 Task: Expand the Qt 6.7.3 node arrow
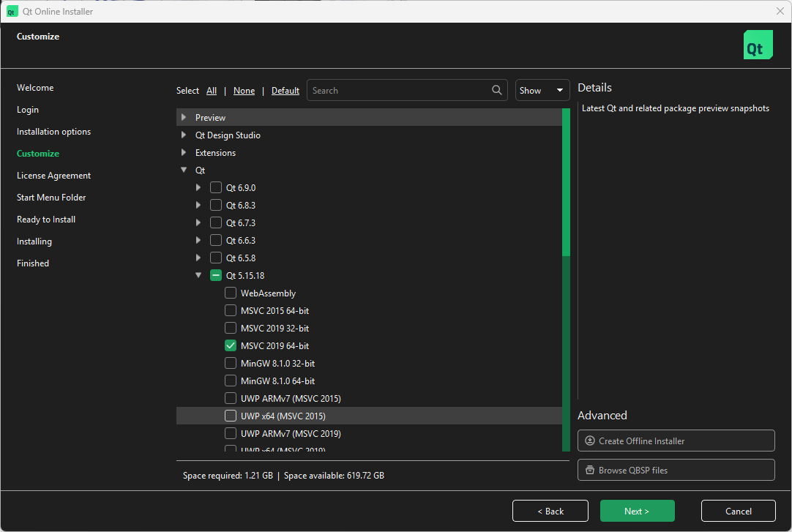(x=198, y=222)
